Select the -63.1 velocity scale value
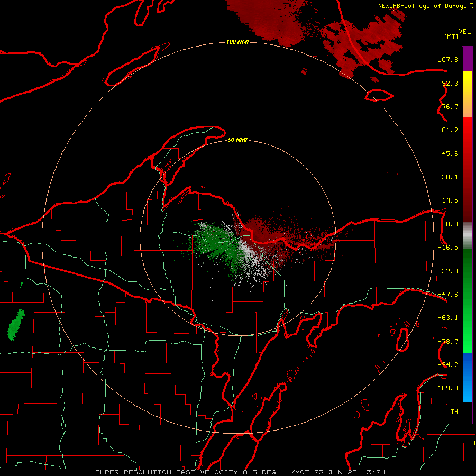The image size is (476, 476). [448, 318]
